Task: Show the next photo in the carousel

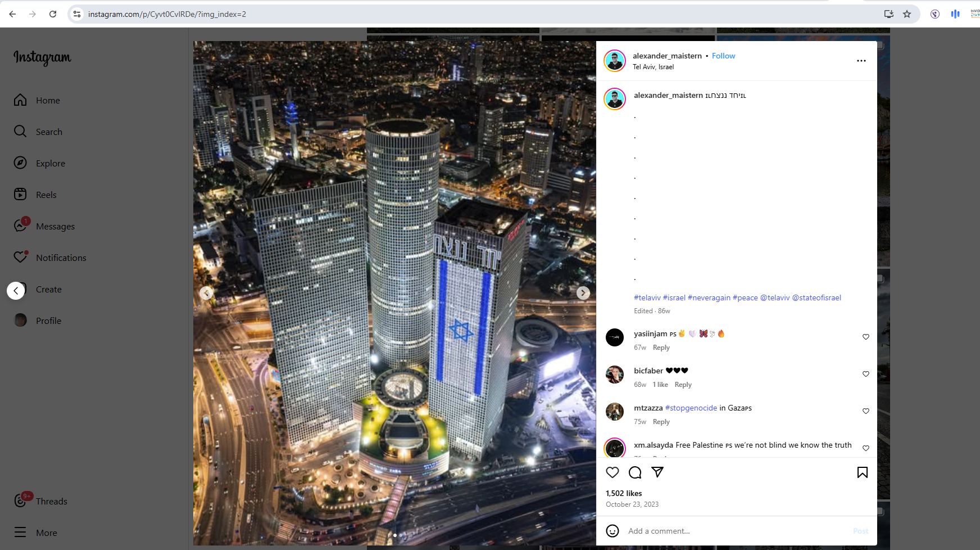Action: click(583, 293)
